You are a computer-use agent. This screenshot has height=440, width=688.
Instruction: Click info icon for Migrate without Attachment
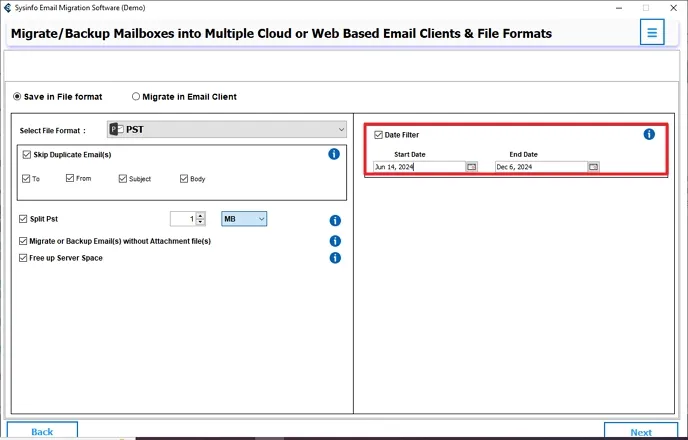click(x=335, y=241)
